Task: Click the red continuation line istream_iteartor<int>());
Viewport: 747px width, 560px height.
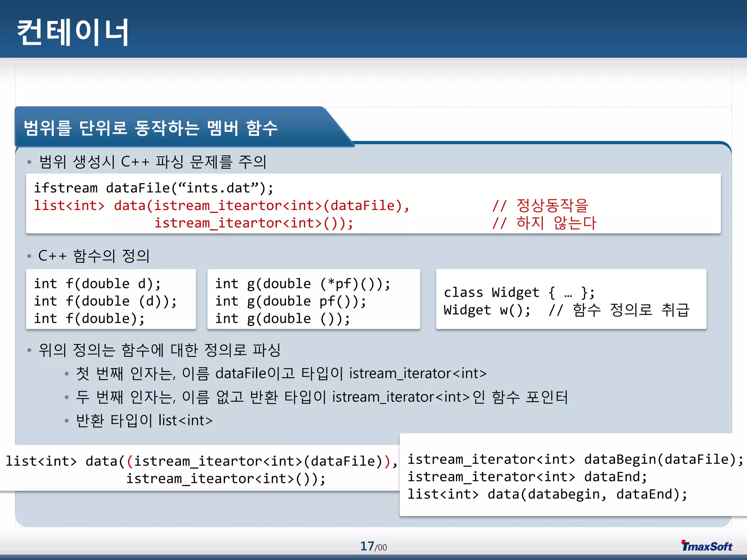Action: (254, 223)
